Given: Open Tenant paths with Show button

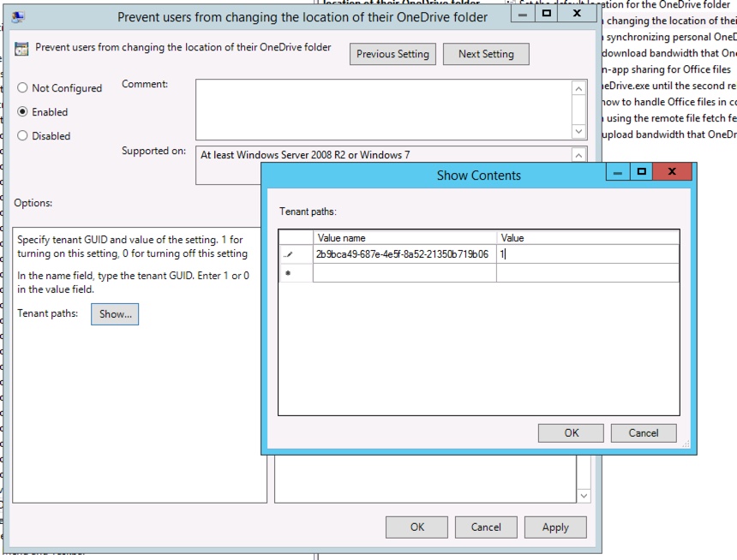Looking at the screenshot, I should pos(115,314).
